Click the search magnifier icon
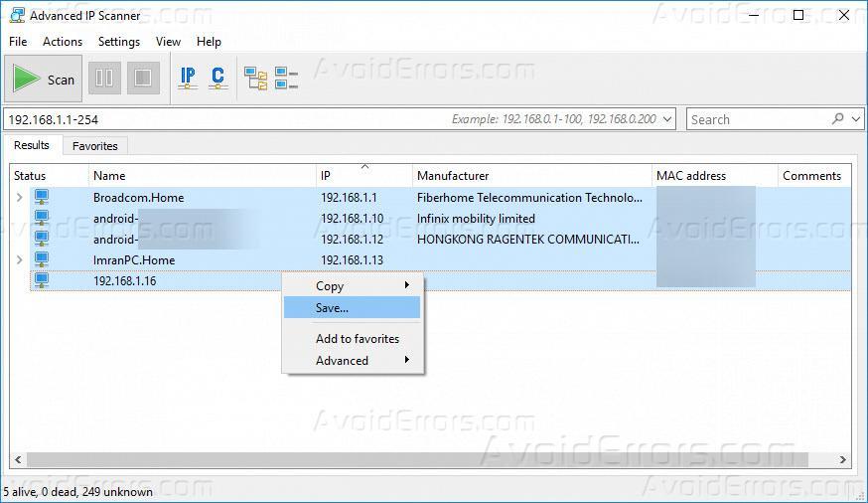 click(x=839, y=118)
